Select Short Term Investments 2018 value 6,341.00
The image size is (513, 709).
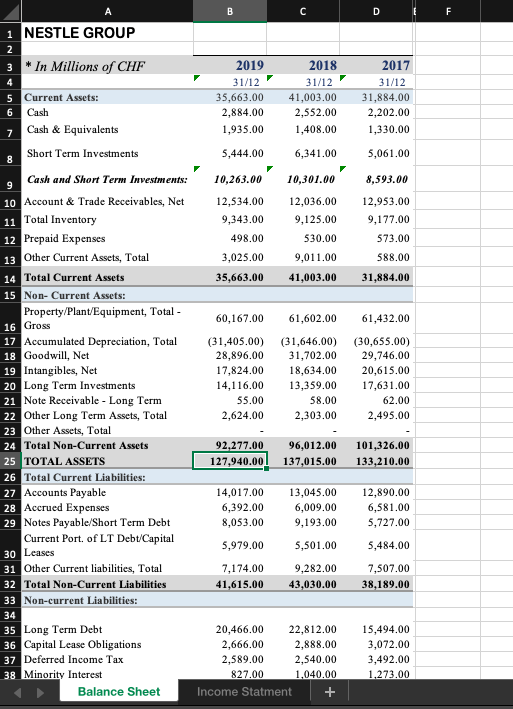[x=303, y=153]
